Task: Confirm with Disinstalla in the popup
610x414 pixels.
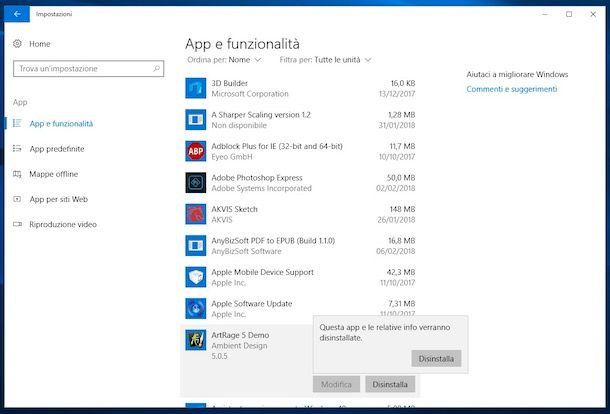Action: [436, 359]
